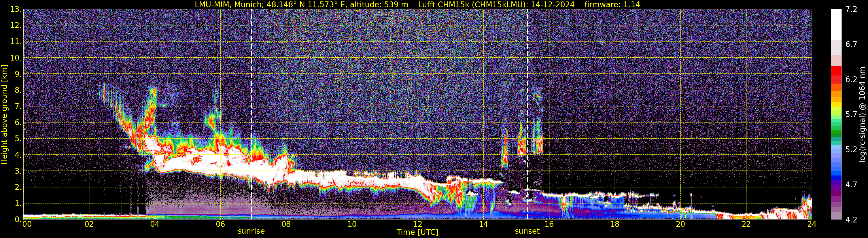Click the 'Time [UTC]' axis label
The image size is (868, 238).
tap(417, 232)
